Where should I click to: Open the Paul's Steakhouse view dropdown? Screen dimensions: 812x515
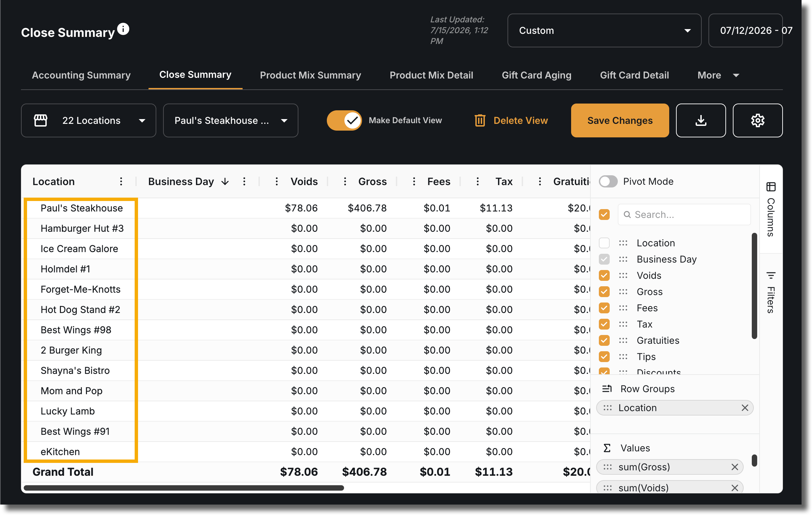(230, 120)
